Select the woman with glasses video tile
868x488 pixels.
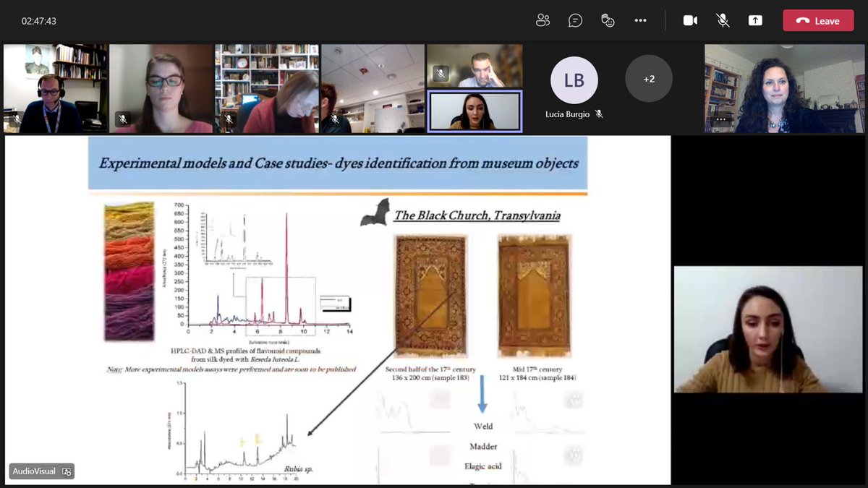coord(161,88)
